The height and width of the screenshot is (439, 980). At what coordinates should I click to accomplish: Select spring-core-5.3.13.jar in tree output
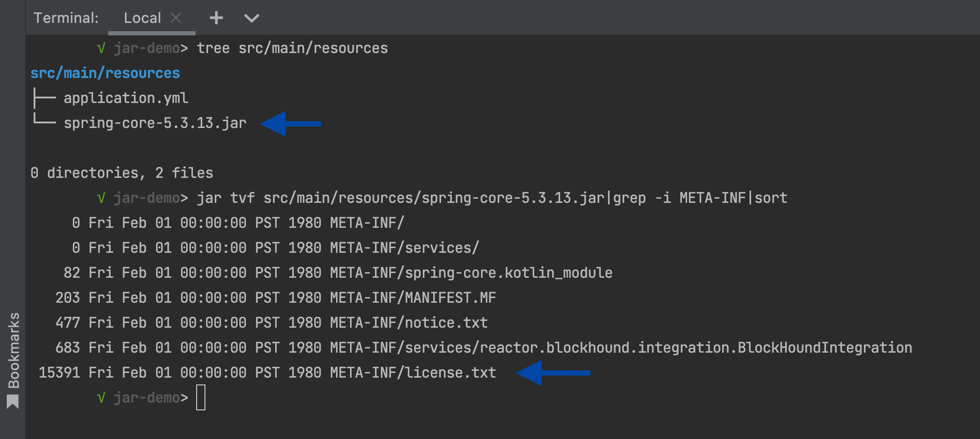155,123
